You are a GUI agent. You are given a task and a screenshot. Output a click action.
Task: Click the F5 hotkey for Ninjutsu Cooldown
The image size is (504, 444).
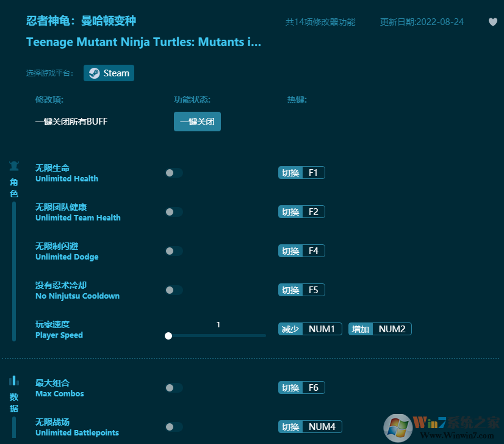(x=313, y=290)
